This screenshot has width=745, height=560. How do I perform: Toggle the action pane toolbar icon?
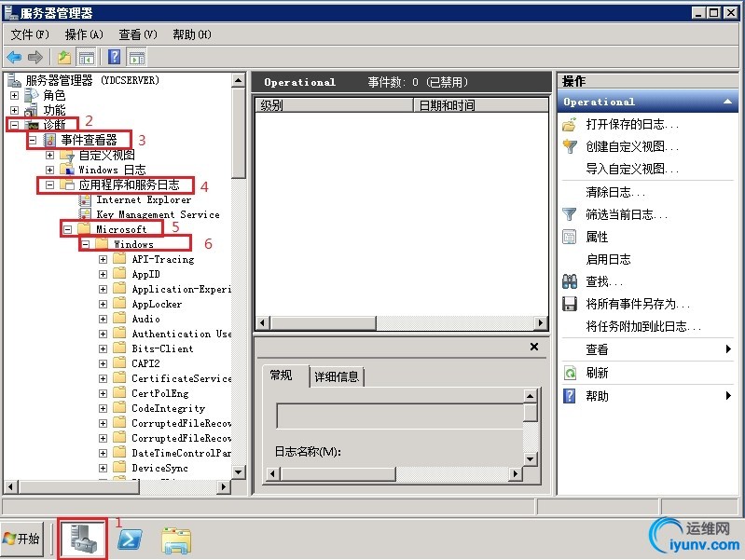pos(137,58)
